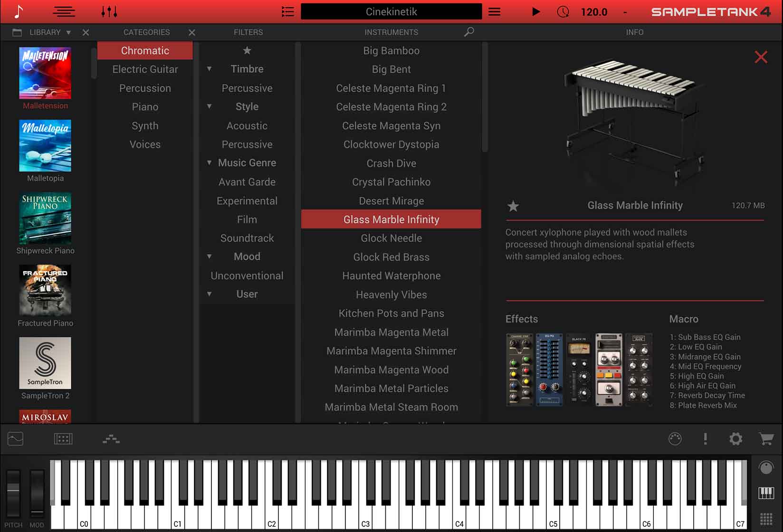Click the metronome clock icon
This screenshot has width=783, height=532.
563,11
